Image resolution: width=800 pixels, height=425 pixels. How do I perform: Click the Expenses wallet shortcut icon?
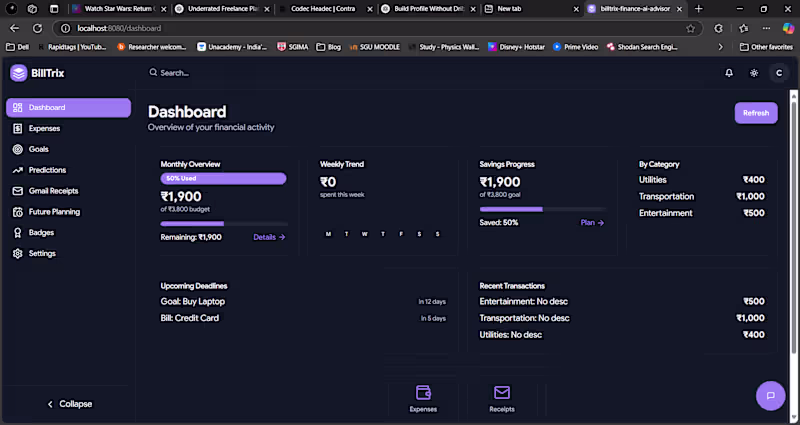click(423, 392)
